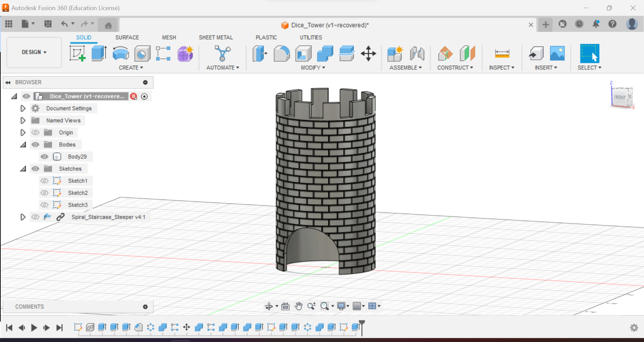Expand the Spiral_Staircase_Steeper v4:1 component
This screenshot has width=644, height=342.
[23, 217]
